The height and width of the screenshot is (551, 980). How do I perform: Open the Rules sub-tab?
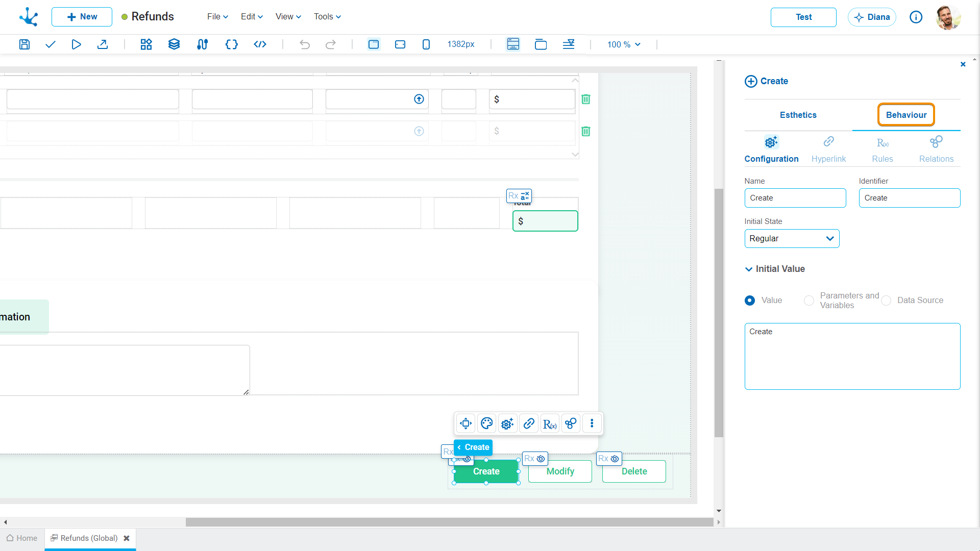point(883,149)
